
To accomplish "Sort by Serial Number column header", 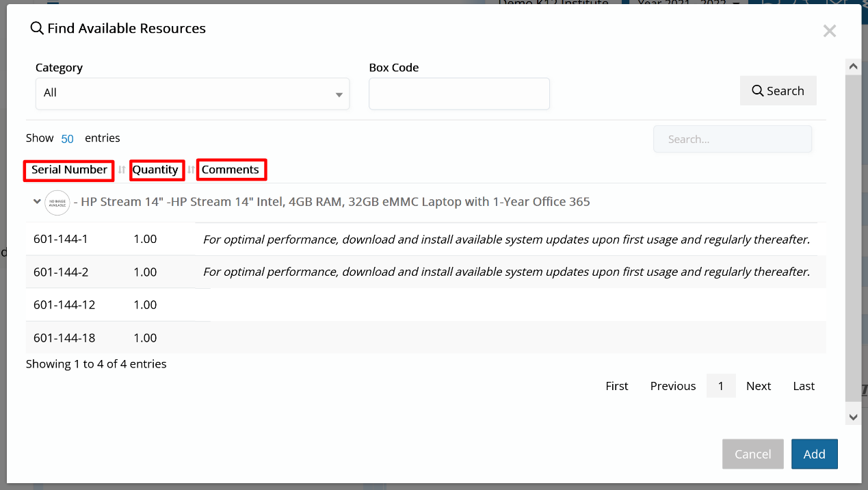I will (x=69, y=170).
